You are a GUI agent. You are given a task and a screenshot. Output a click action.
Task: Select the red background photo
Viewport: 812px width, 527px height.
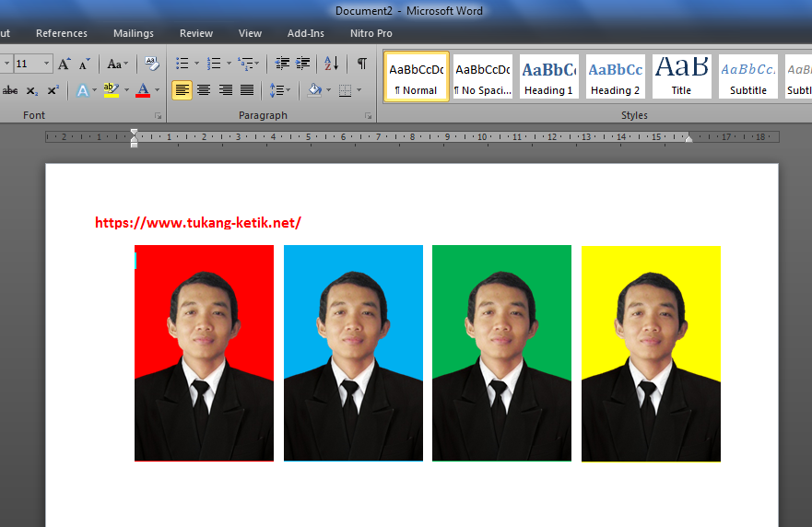pyautogui.click(x=204, y=353)
